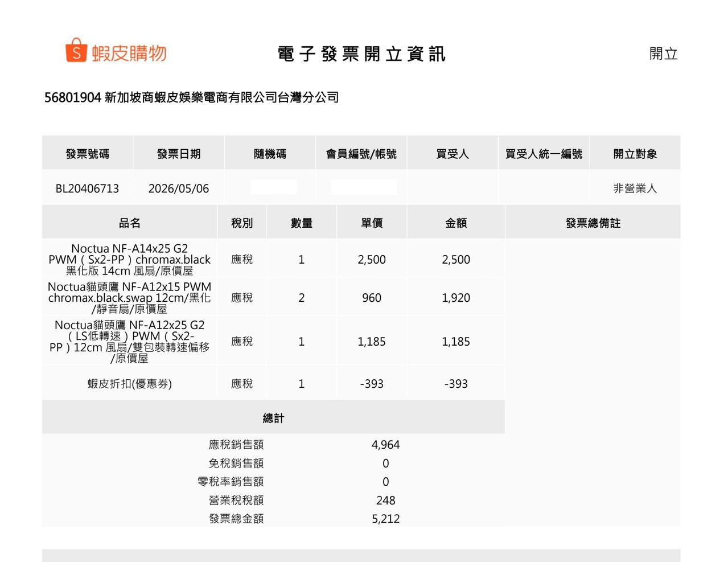
Task: Click the 金額 column header
Action: click(x=456, y=223)
